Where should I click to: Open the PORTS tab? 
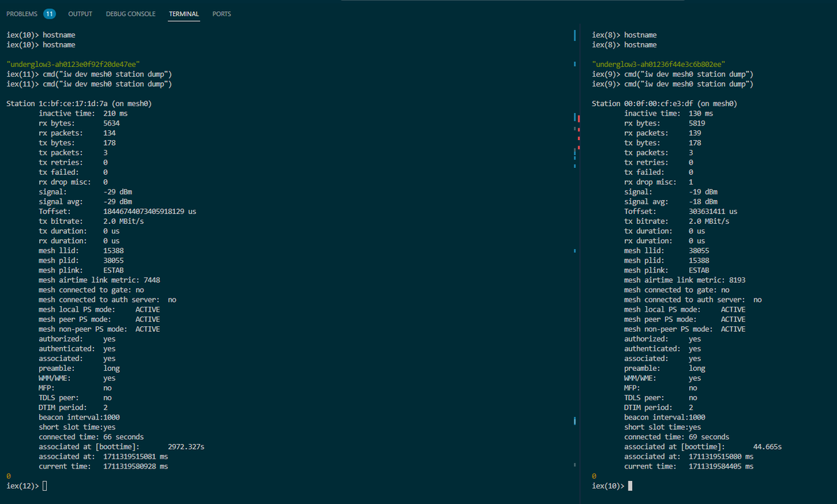pos(222,14)
